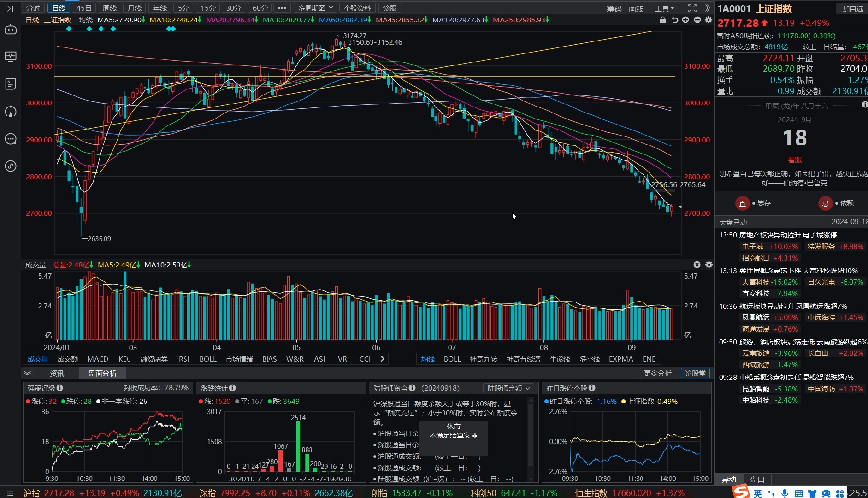
Task: Select the MACD indicator tab
Action: (98, 359)
